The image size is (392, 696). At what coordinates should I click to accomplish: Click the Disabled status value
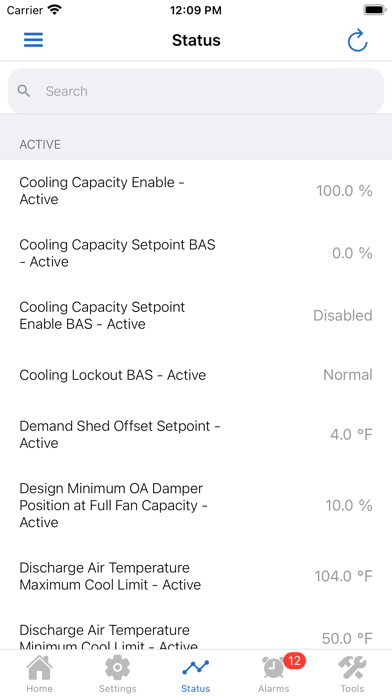tap(343, 315)
